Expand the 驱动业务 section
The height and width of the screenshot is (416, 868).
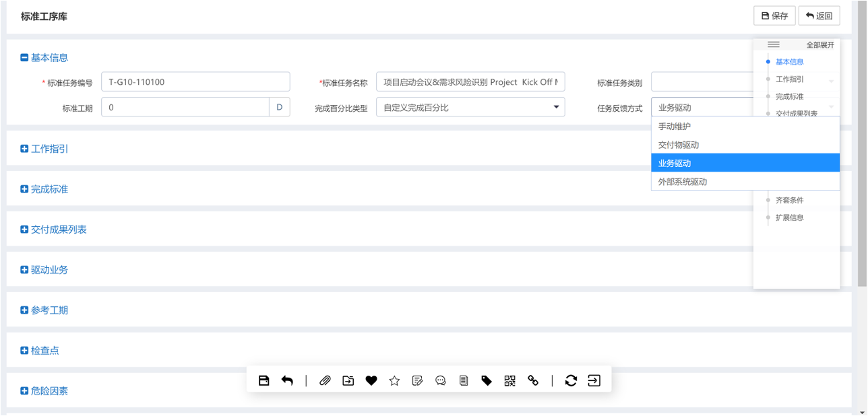click(24, 270)
